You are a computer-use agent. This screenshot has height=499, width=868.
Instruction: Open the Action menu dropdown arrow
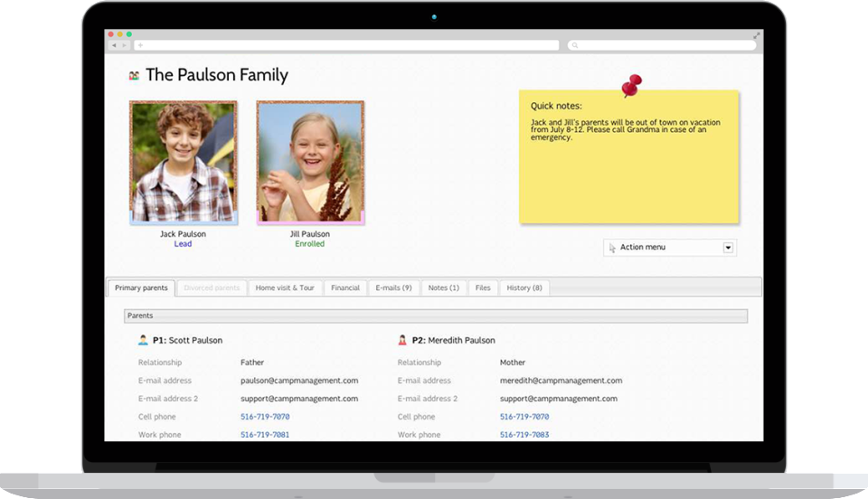(x=728, y=248)
